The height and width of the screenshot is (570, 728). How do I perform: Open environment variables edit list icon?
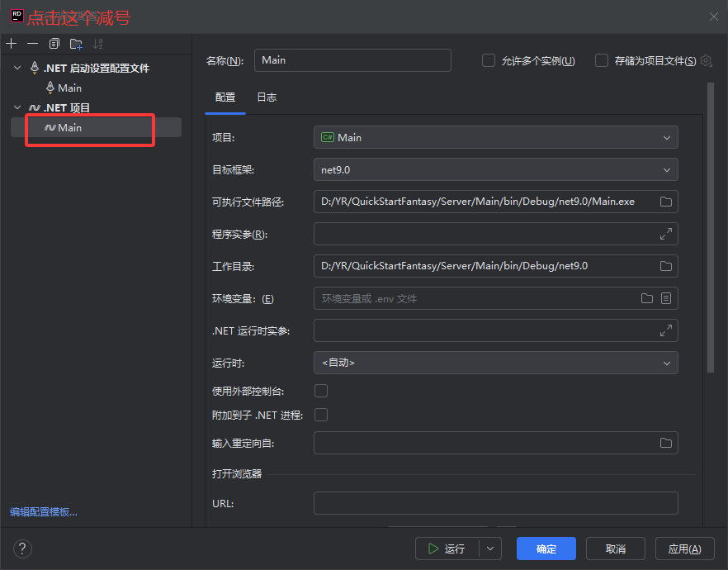click(x=666, y=298)
